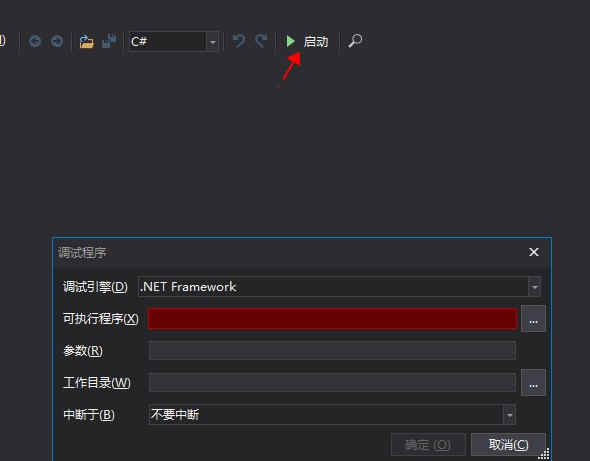This screenshot has width=590, height=461.
Task: Focus the red 可执行程序 executable field
Action: click(333, 319)
